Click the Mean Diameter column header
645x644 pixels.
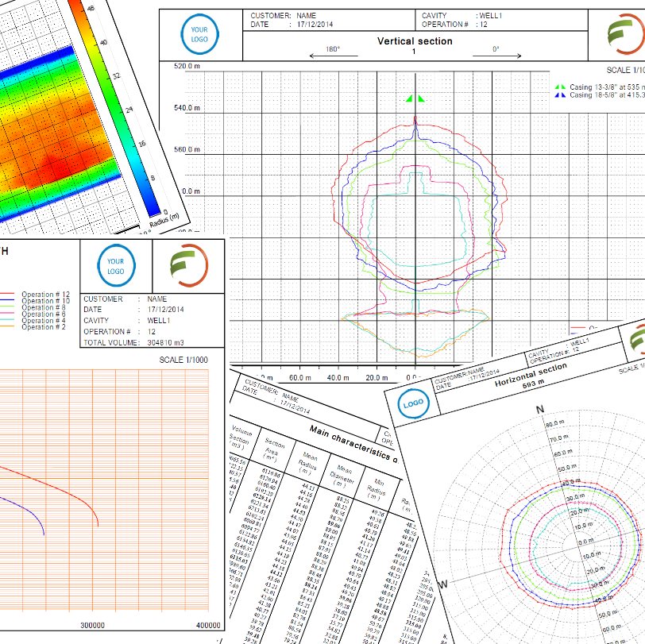[x=342, y=476]
